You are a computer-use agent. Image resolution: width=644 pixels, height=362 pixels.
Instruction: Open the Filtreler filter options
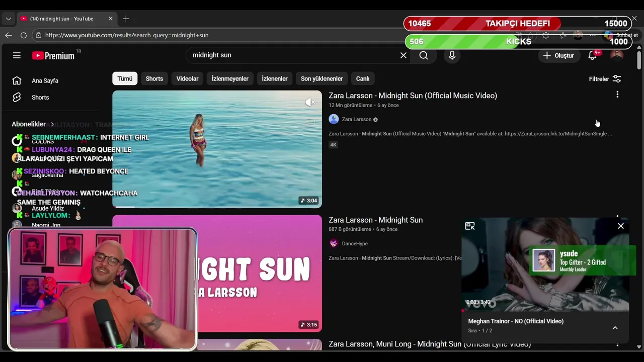pyautogui.click(x=605, y=79)
